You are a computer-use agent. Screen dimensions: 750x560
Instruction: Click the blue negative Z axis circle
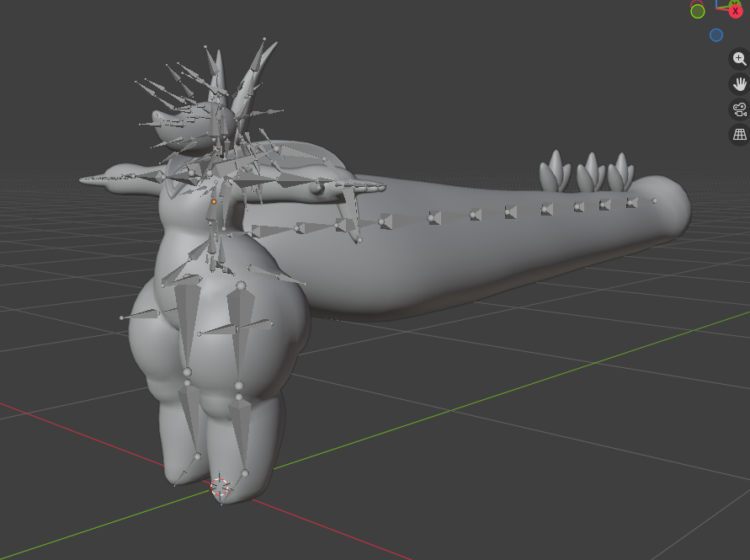(x=716, y=35)
